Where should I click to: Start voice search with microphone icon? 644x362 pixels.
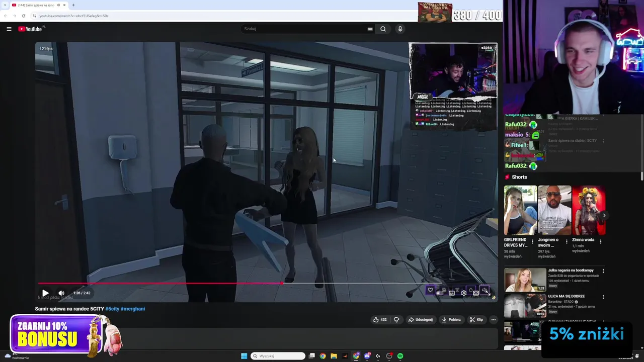point(400,29)
